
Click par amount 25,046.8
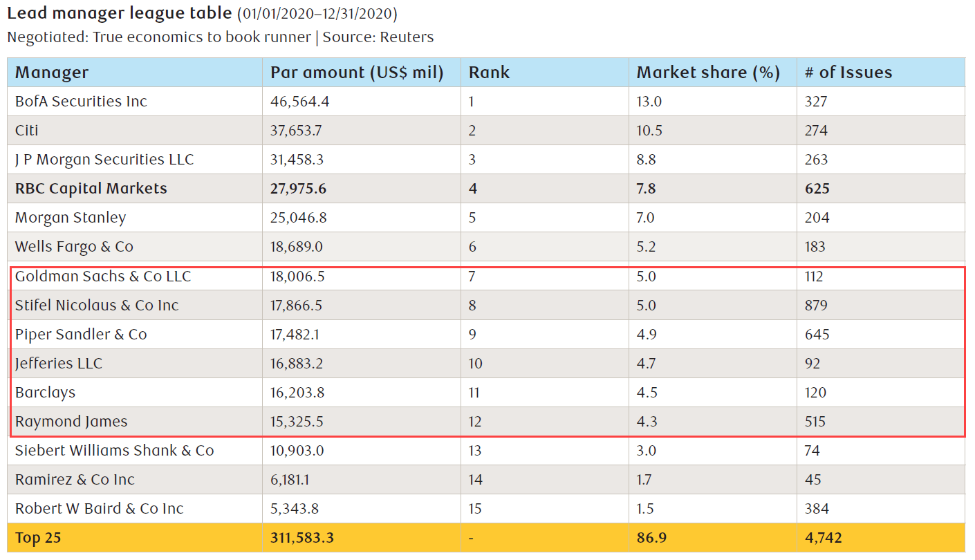299,218
